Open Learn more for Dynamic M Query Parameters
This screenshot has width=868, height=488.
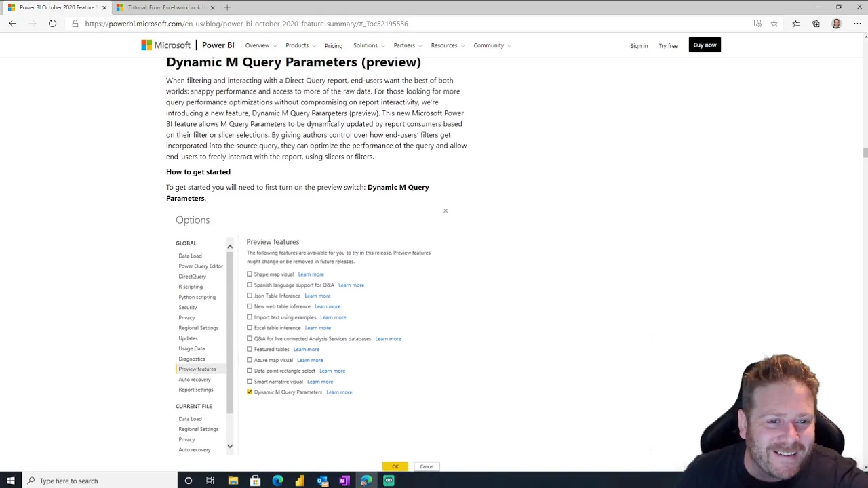[x=339, y=392]
